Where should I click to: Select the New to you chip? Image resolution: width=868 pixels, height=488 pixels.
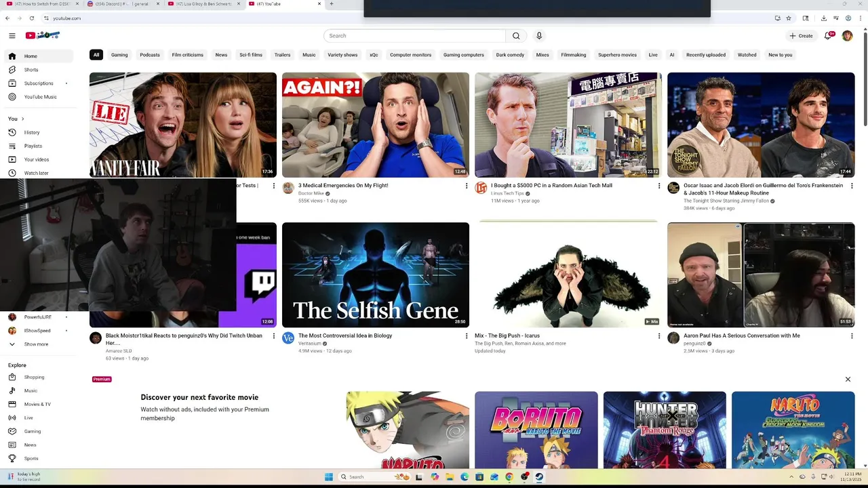point(781,55)
